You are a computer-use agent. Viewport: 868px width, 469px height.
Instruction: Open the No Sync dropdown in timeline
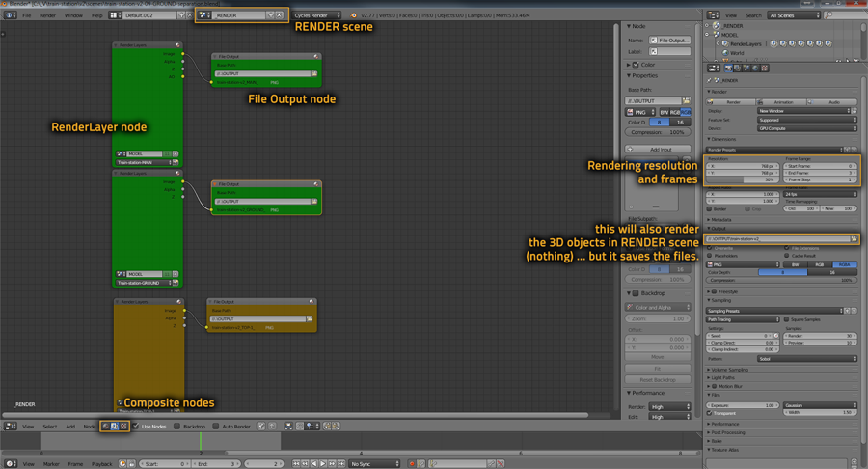(374, 464)
